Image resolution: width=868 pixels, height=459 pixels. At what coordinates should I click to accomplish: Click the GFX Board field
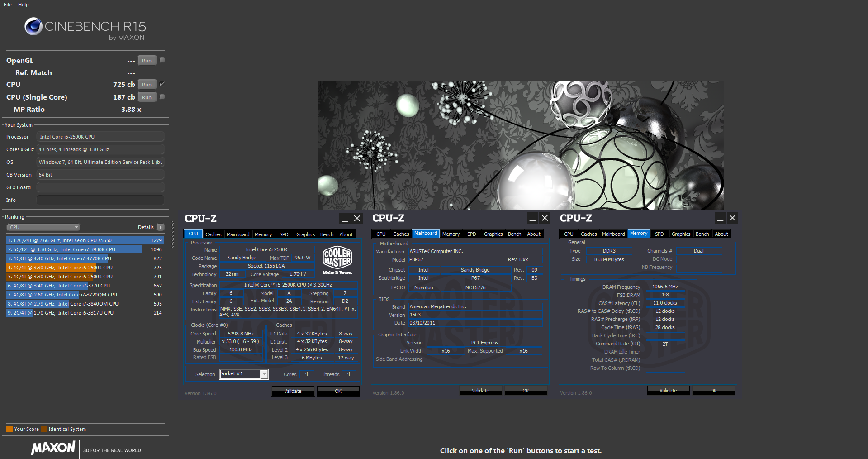click(100, 187)
